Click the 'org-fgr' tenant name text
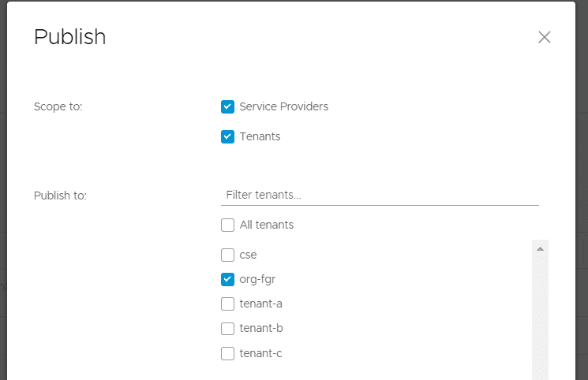 [x=257, y=280]
